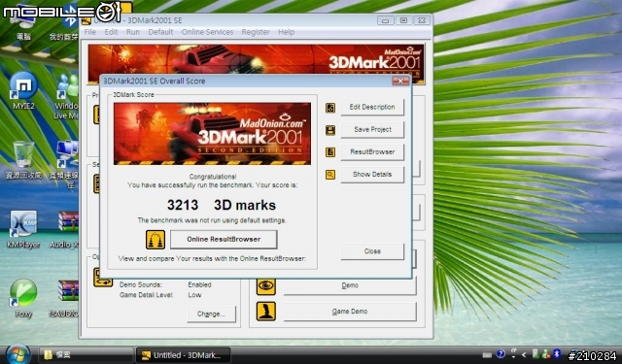Click the Show Details magnifier icon
622x364 pixels.
click(x=330, y=175)
